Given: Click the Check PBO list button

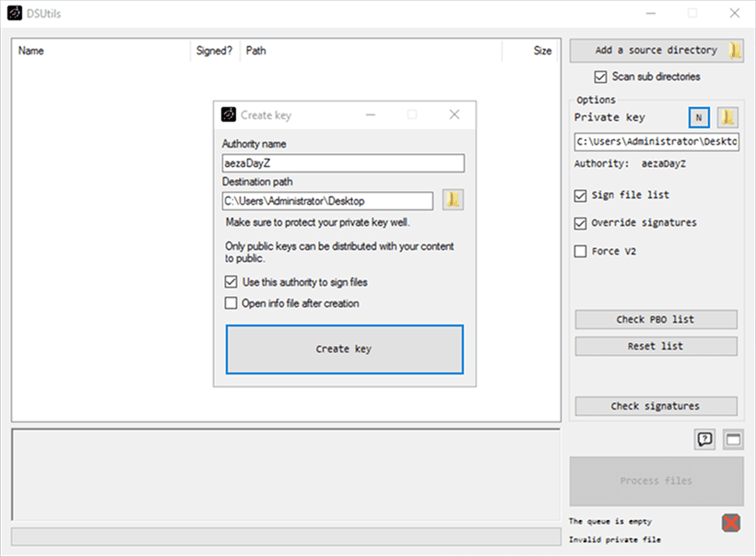Looking at the screenshot, I should 656,319.
